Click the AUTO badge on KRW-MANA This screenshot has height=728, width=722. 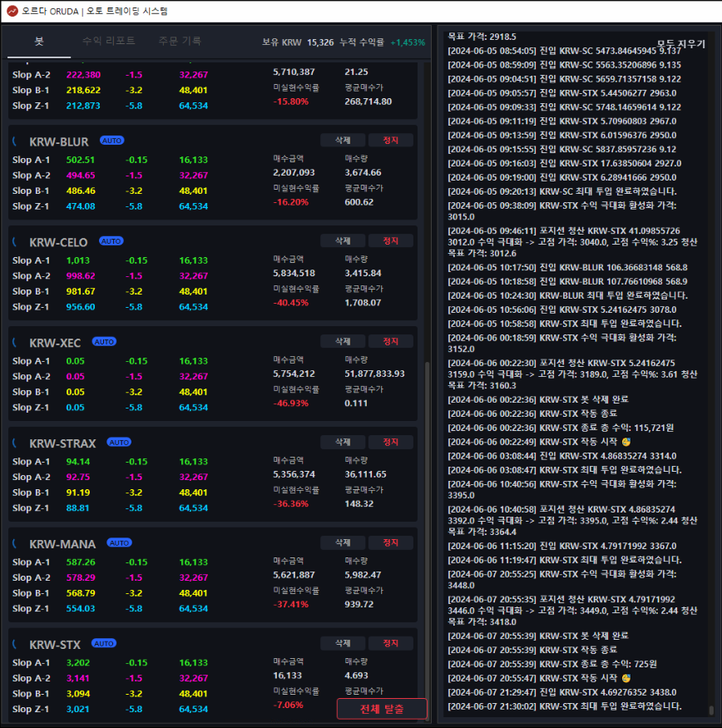(x=119, y=542)
